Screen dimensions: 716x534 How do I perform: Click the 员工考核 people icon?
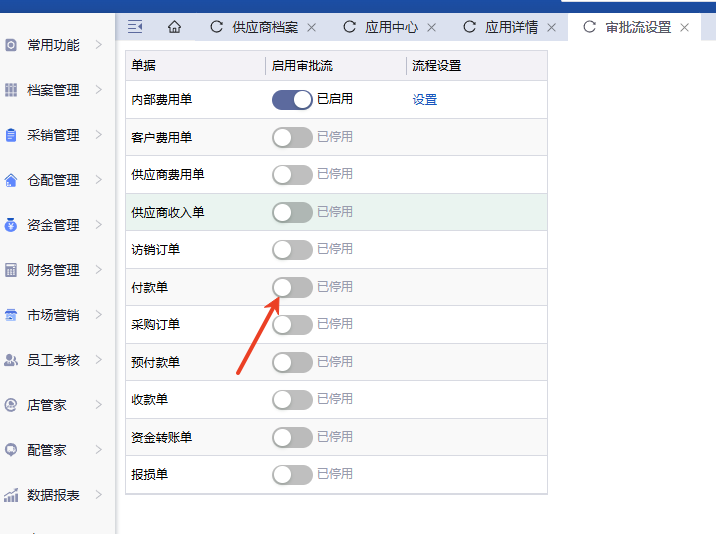click(x=11, y=360)
